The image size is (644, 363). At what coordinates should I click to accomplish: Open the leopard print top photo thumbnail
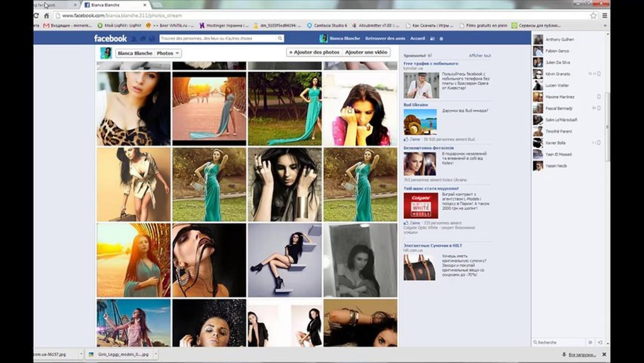[x=133, y=108]
